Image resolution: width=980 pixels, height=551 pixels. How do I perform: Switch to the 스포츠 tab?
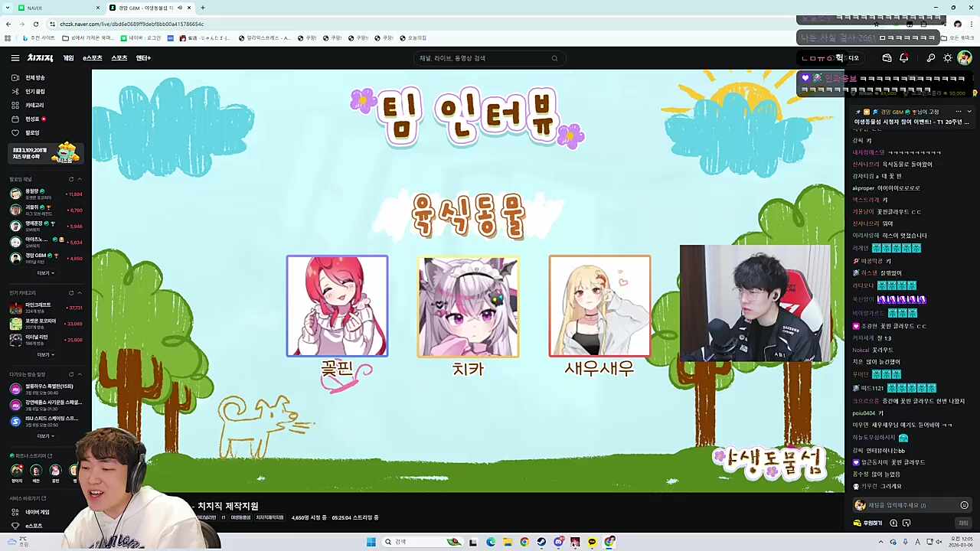coord(119,57)
